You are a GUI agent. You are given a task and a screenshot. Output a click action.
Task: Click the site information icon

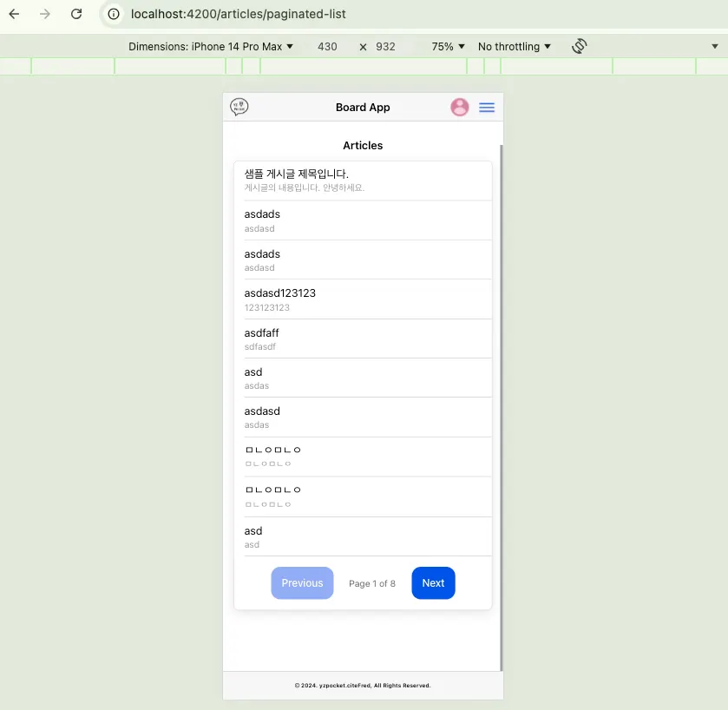(x=114, y=14)
